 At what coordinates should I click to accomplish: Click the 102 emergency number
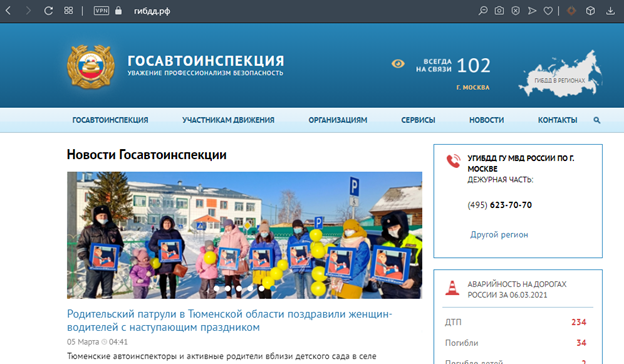[474, 65]
